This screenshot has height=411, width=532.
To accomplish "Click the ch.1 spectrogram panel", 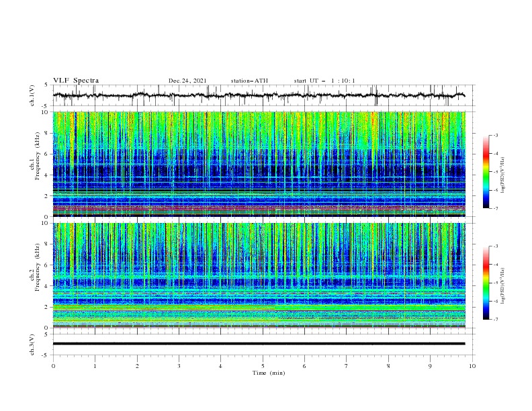I will 259,164.
